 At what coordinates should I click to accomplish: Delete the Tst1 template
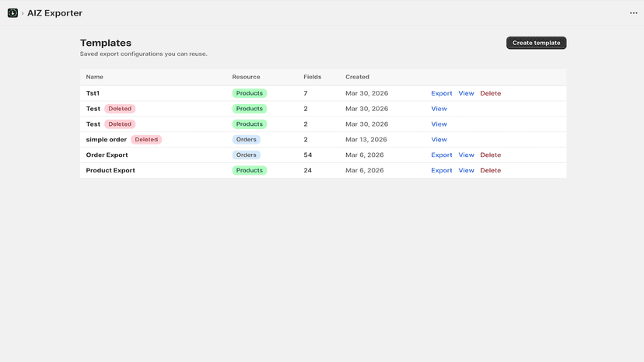[491, 93]
